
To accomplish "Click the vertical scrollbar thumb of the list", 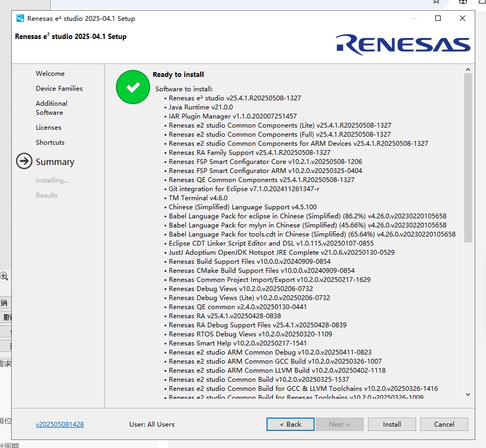I will click(x=468, y=158).
